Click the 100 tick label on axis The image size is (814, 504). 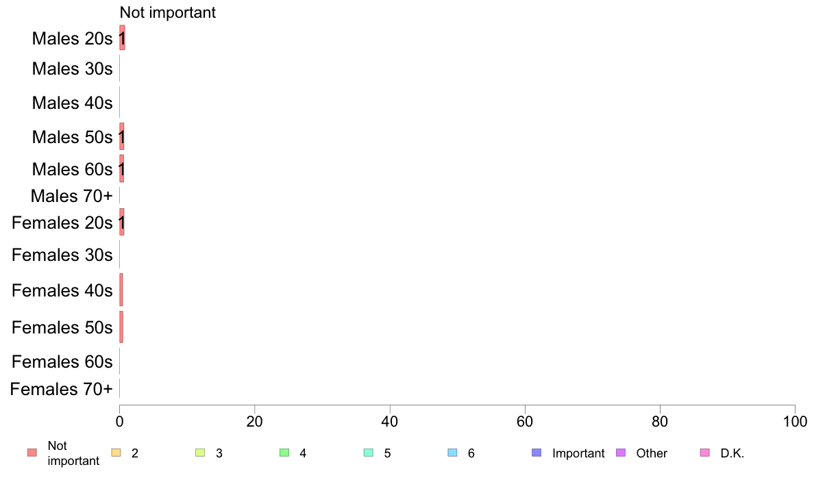click(x=795, y=421)
